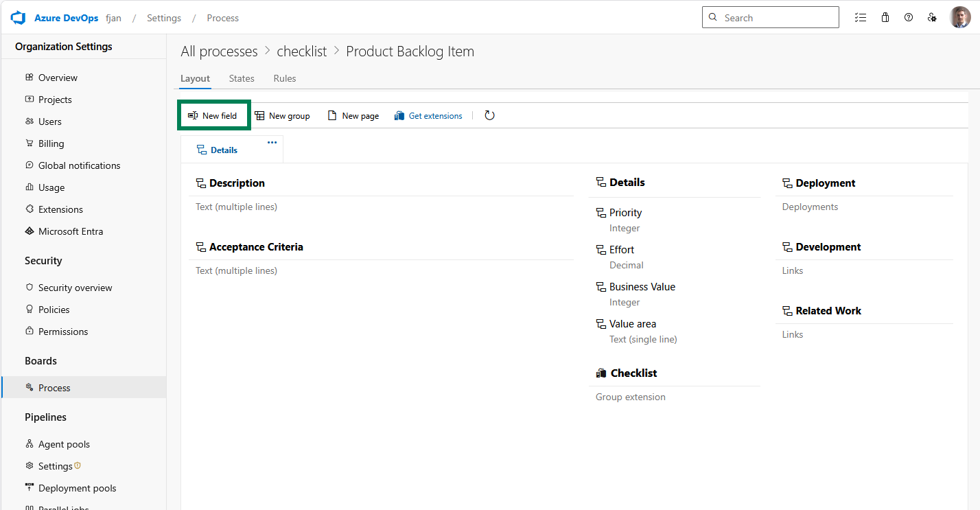The height and width of the screenshot is (510, 980).
Task: Open Get extensions
Action: 428,115
